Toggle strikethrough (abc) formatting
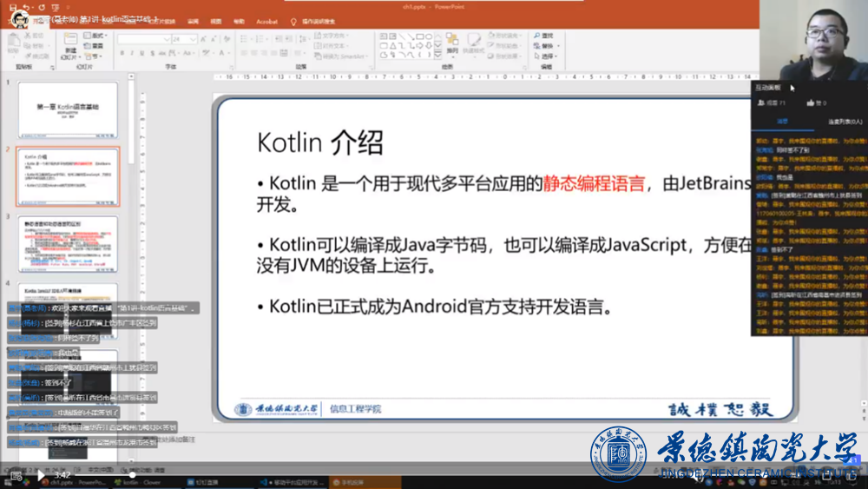This screenshot has height=489, width=868. tap(162, 53)
